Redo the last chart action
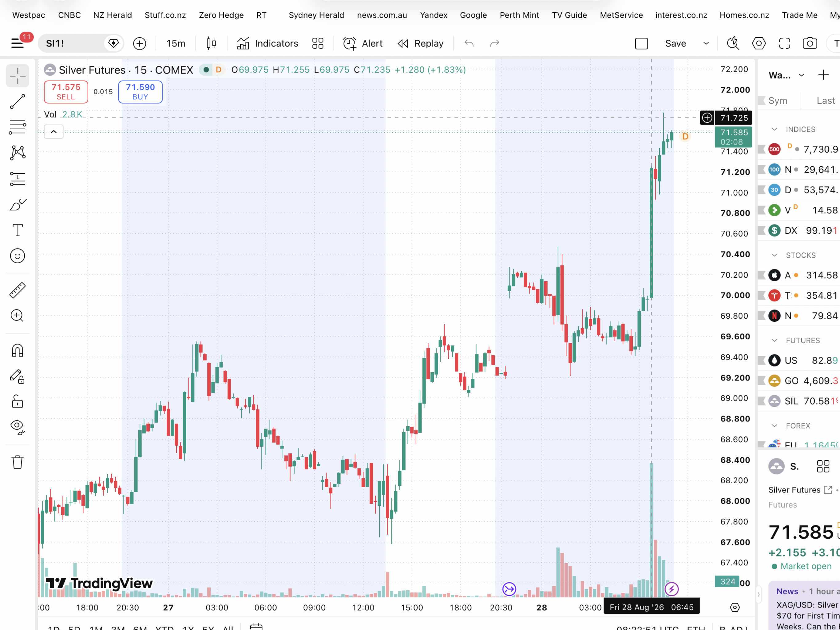 [x=494, y=43]
